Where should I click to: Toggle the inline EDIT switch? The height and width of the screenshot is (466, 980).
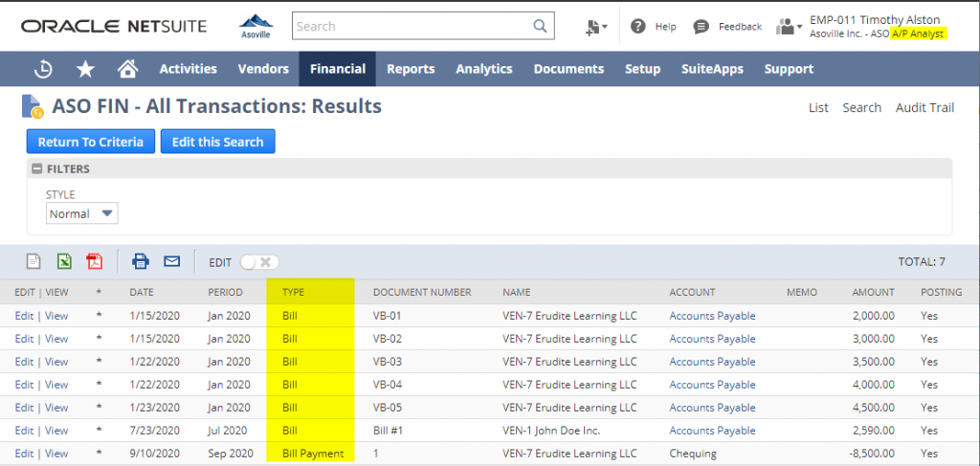pyautogui.click(x=259, y=262)
